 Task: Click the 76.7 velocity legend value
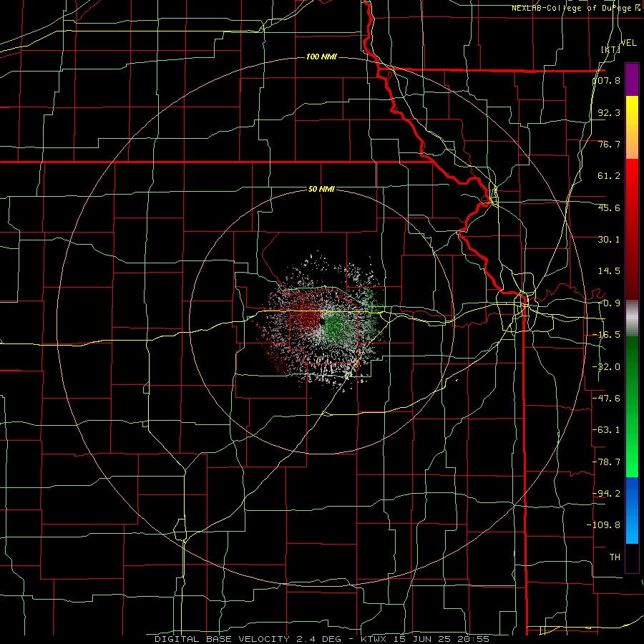click(x=609, y=144)
